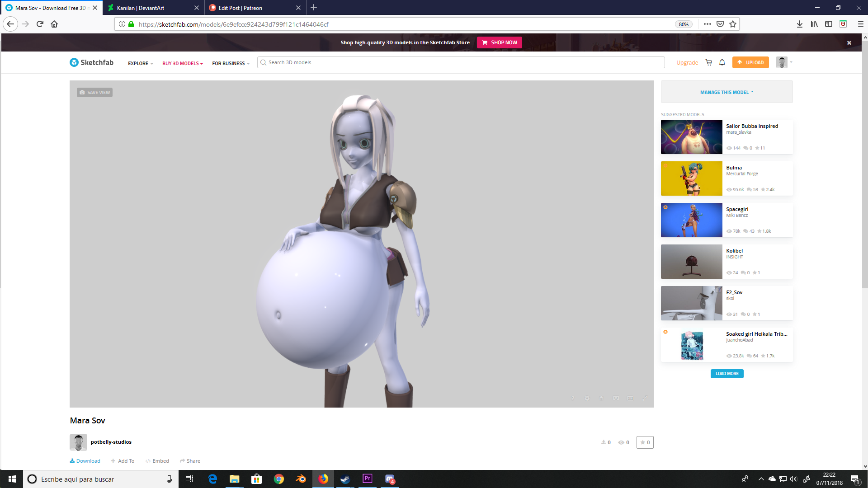Open the Sailor Bubba inspired suggested model

[726, 137]
